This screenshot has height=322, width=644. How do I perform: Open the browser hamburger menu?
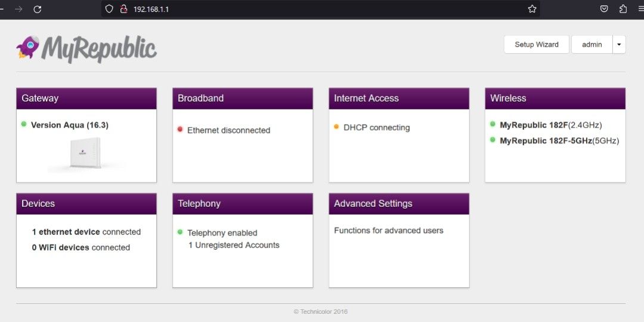click(640, 9)
